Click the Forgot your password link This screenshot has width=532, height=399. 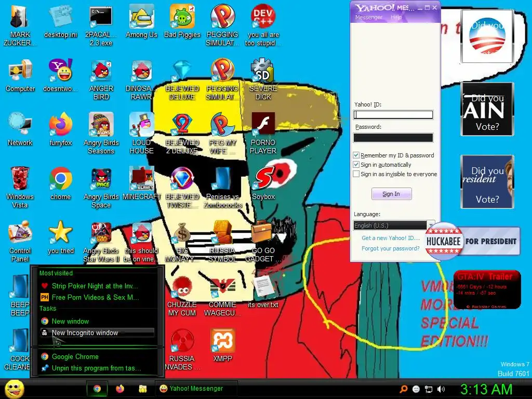tap(391, 248)
